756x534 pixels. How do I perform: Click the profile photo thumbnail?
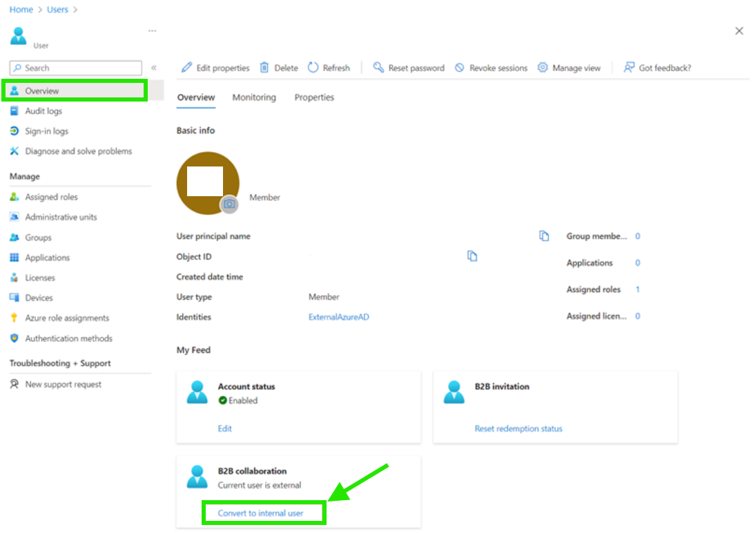click(x=208, y=183)
